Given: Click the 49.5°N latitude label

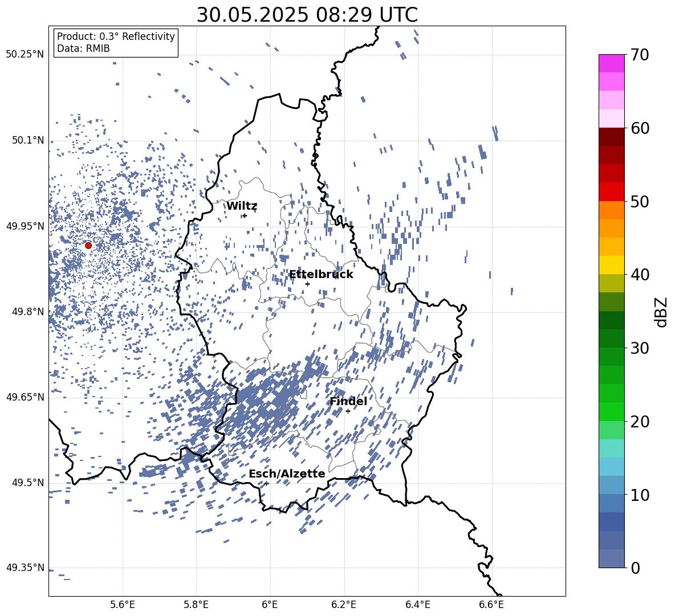Looking at the screenshot, I should tap(28, 483).
